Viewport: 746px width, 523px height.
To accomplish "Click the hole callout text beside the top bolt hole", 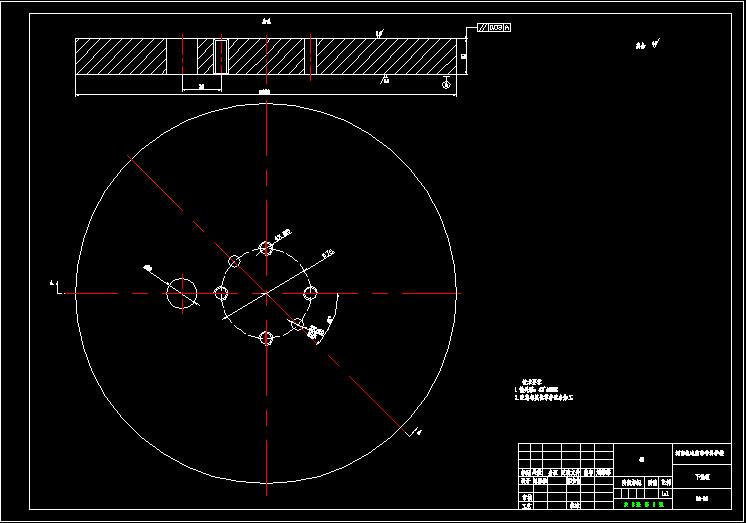I will (x=284, y=235).
